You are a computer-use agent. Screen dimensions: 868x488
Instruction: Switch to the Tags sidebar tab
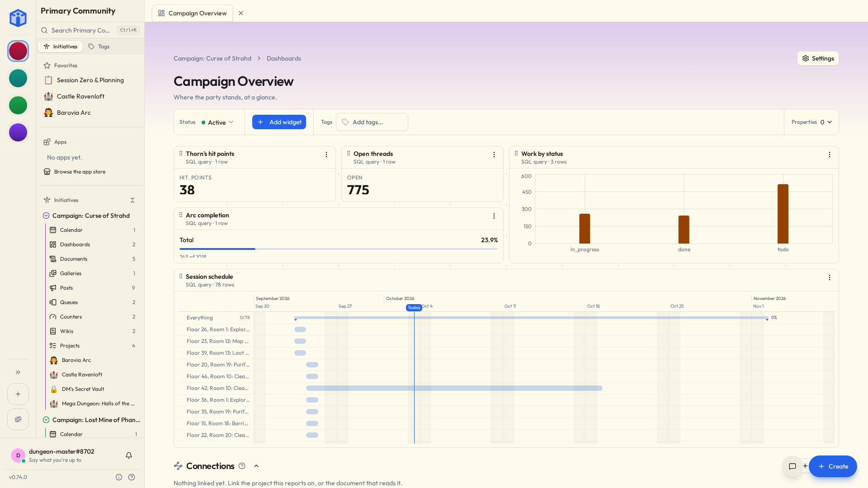(99, 47)
